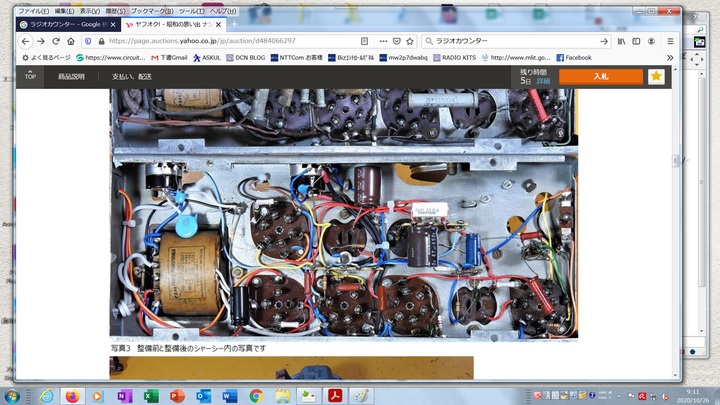Screen dimensions: 720x405
Task: Click the orange 入札 bid button
Action: pyautogui.click(x=600, y=76)
